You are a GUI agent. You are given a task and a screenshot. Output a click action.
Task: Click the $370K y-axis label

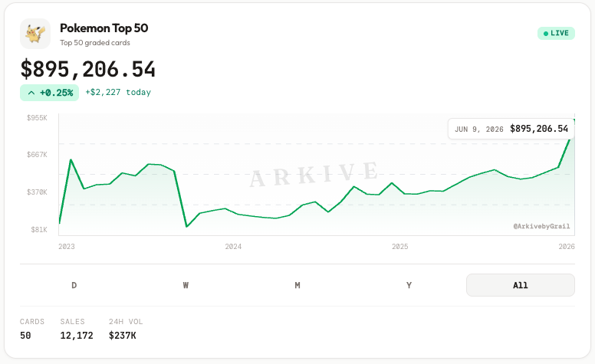37,192
